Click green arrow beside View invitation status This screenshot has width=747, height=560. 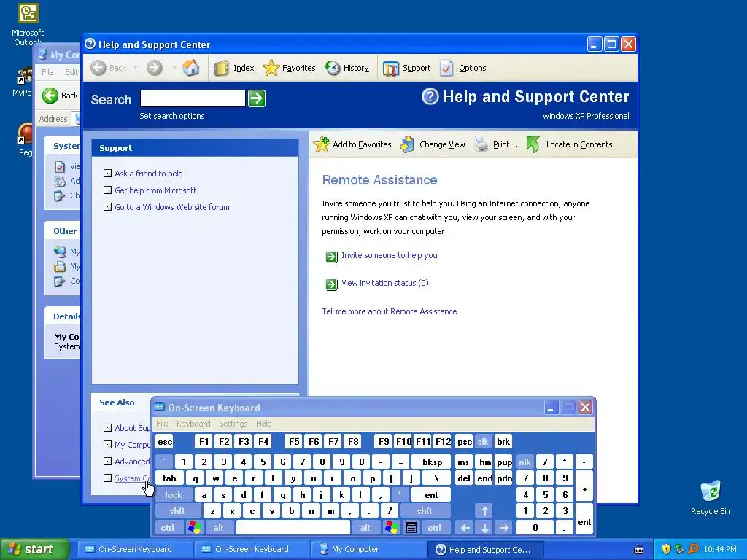pyautogui.click(x=332, y=284)
